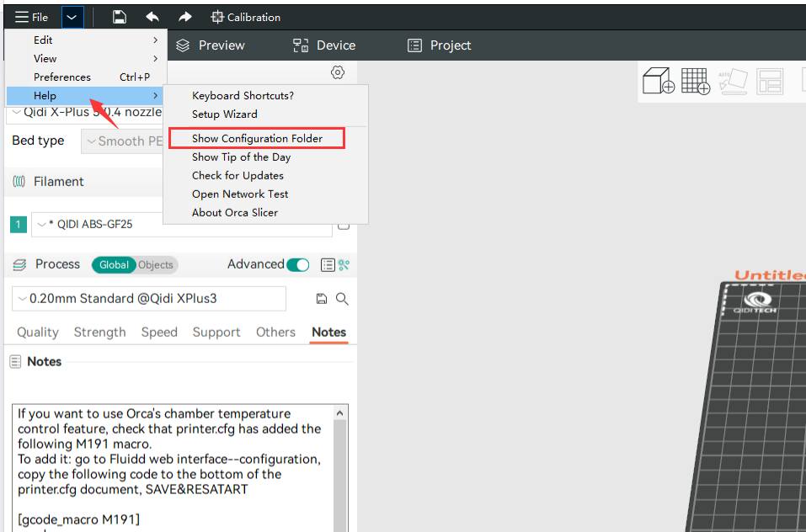Select the Global process scope

114,264
